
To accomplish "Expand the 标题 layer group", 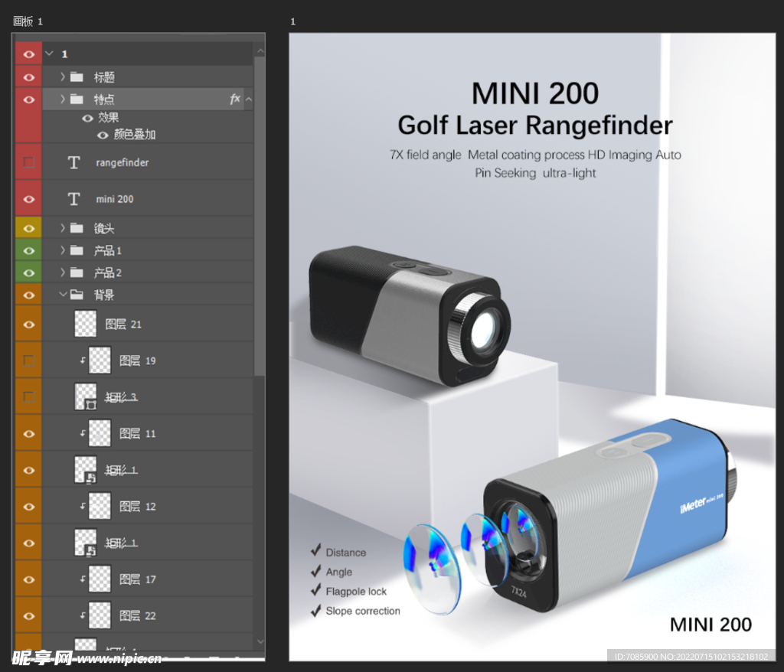I will [x=63, y=77].
